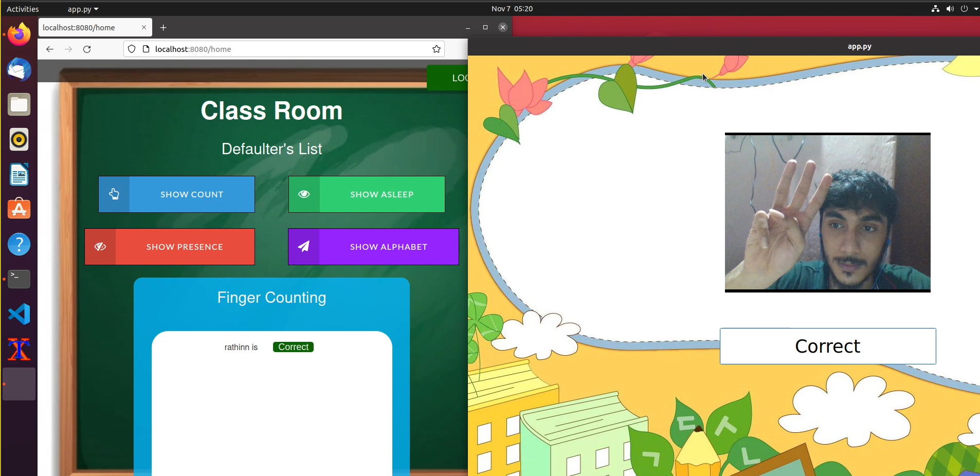
Task: Reload the localhost page
Action: (87, 49)
